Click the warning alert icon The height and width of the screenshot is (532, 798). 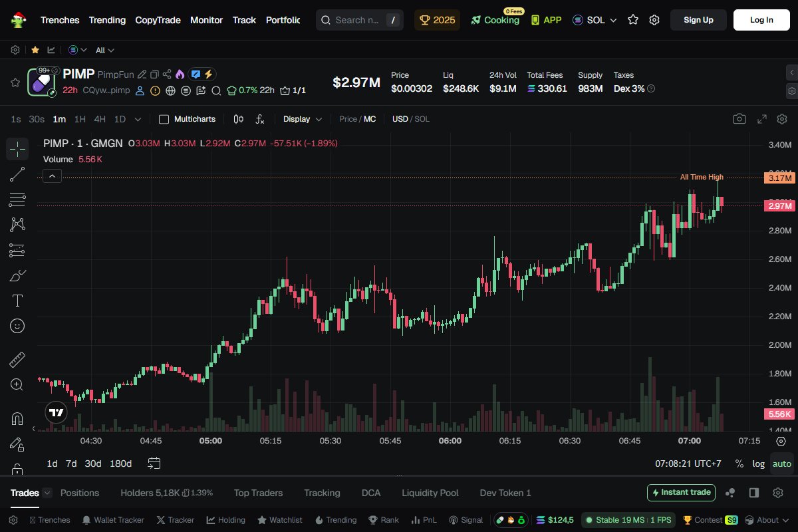click(x=155, y=90)
